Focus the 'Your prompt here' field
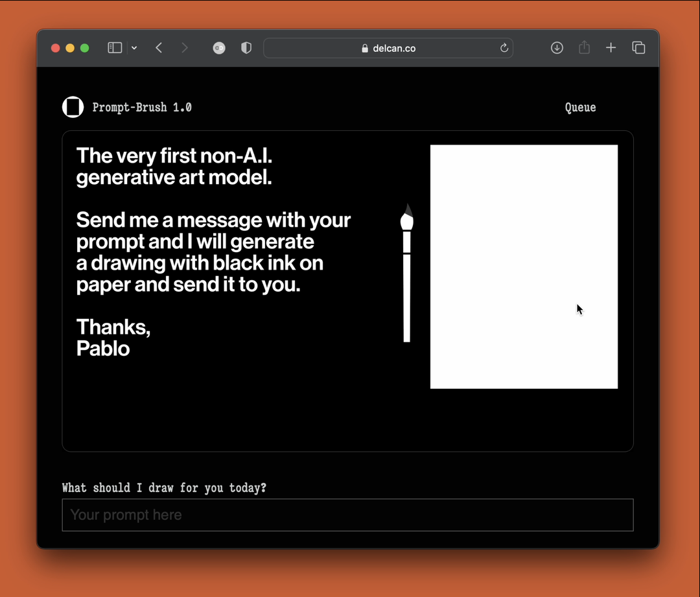The width and height of the screenshot is (700, 597). click(347, 515)
